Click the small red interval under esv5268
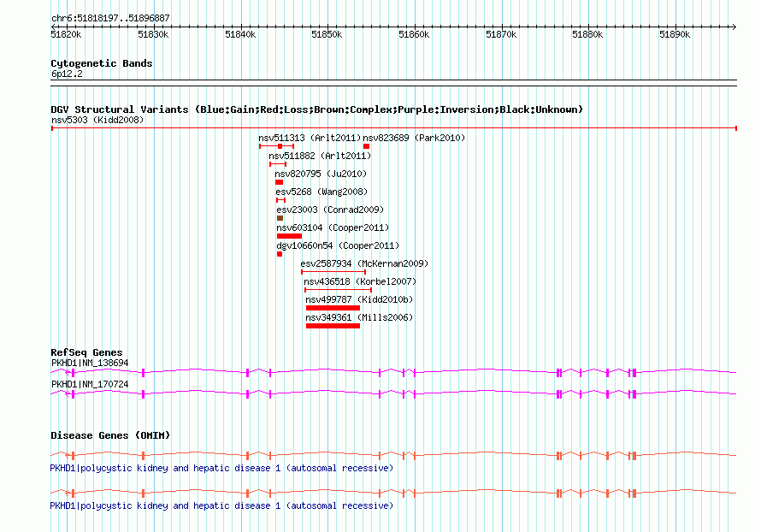 click(x=281, y=200)
